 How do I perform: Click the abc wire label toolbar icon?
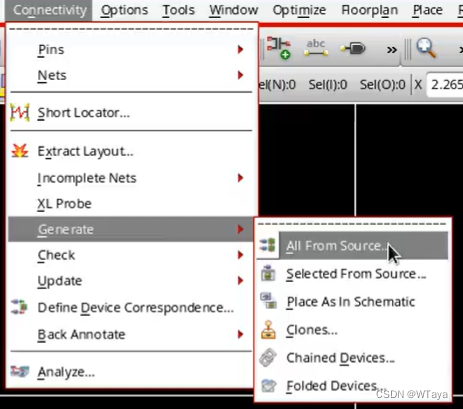coord(316,48)
